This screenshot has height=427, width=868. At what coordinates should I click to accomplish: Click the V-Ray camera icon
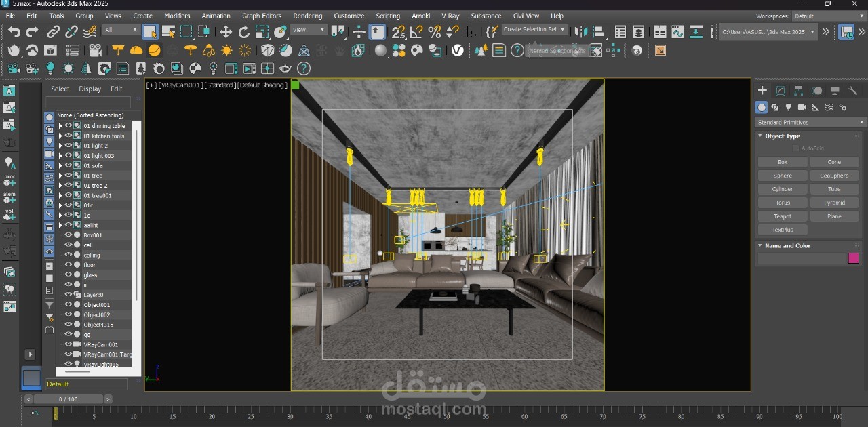pyautogui.click(x=95, y=50)
